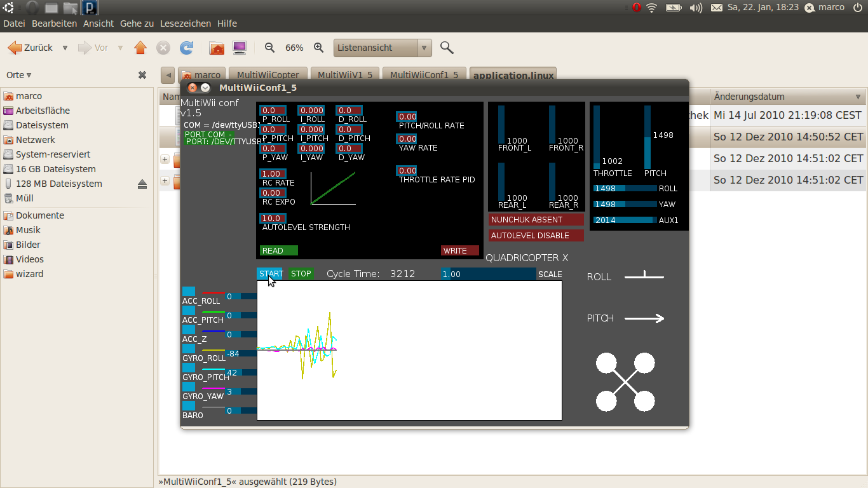Toggle the ACC_Z graph checkbox
Viewport: 868px width, 488px height.
[x=189, y=330]
